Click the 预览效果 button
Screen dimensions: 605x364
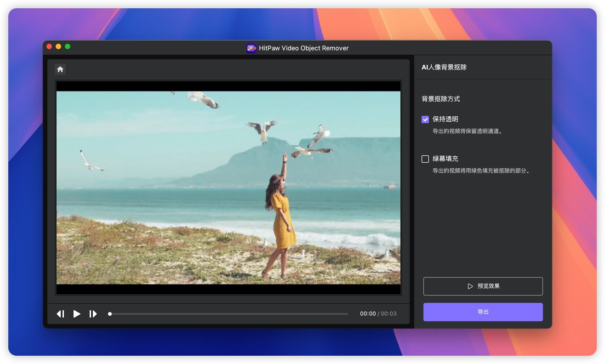[483, 286]
